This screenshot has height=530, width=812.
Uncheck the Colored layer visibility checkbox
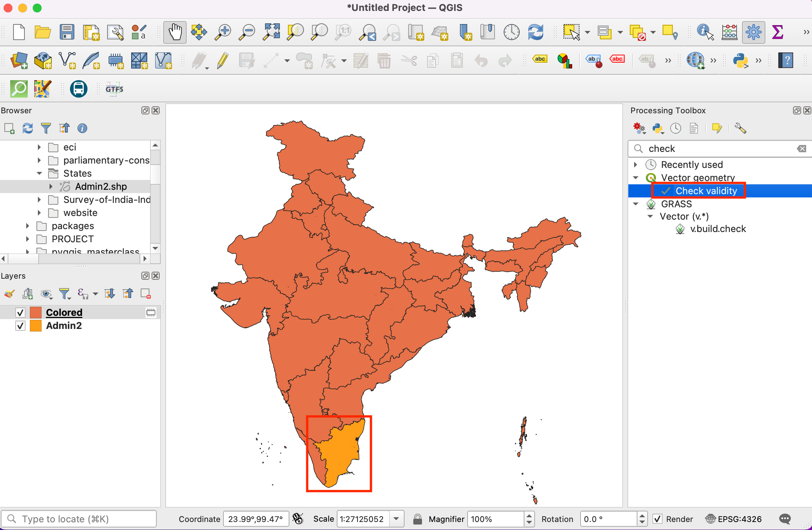tap(20, 313)
